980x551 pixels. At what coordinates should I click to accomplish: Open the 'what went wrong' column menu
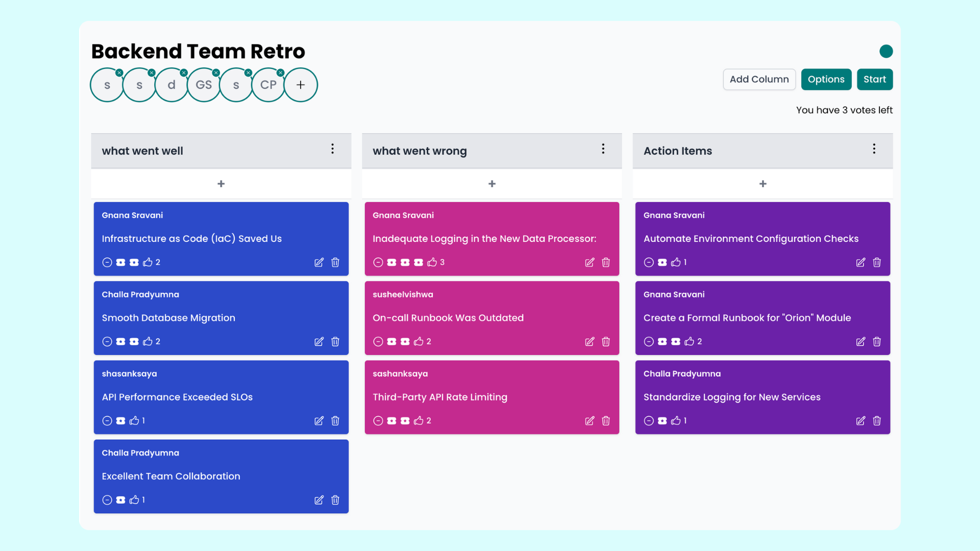pos(603,148)
